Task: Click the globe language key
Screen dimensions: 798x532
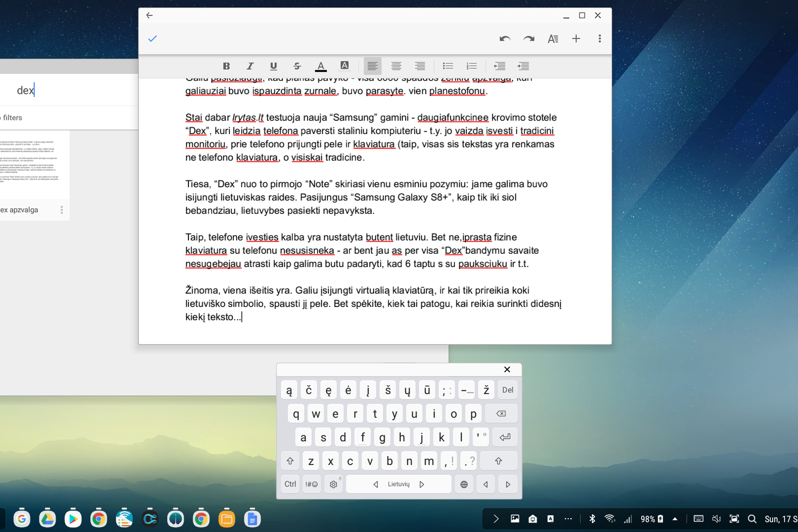Action: pyautogui.click(x=464, y=484)
